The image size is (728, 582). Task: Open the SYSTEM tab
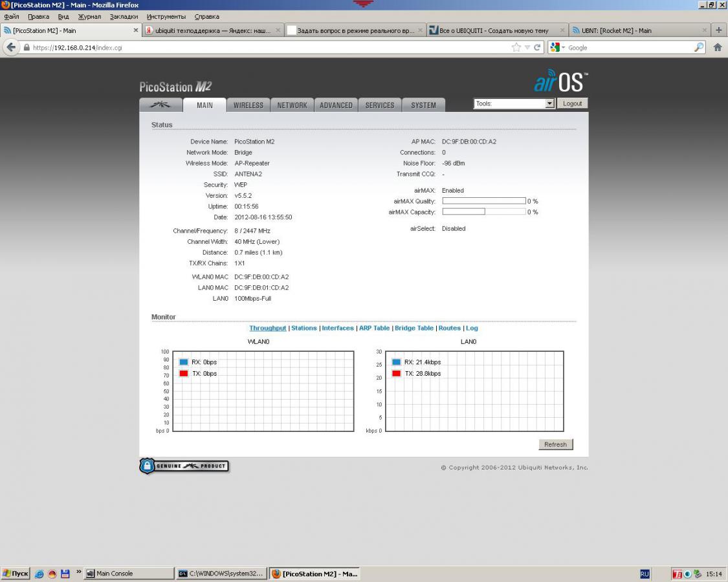coord(423,105)
